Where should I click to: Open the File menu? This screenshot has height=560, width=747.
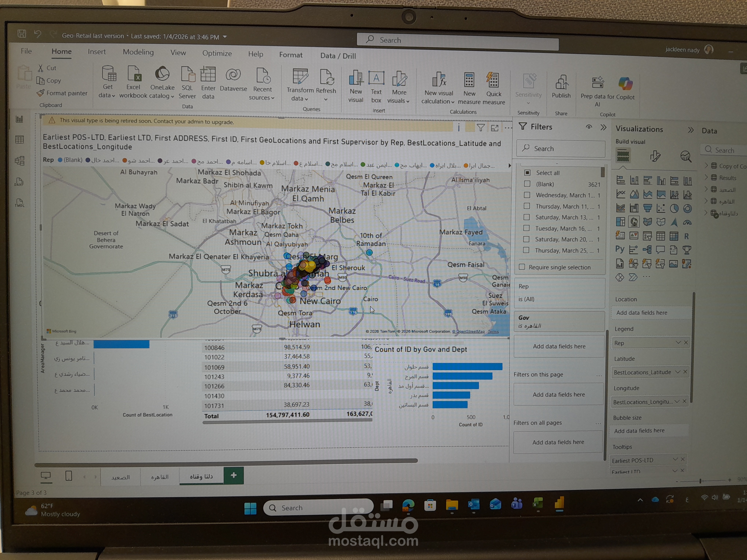click(x=26, y=51)
